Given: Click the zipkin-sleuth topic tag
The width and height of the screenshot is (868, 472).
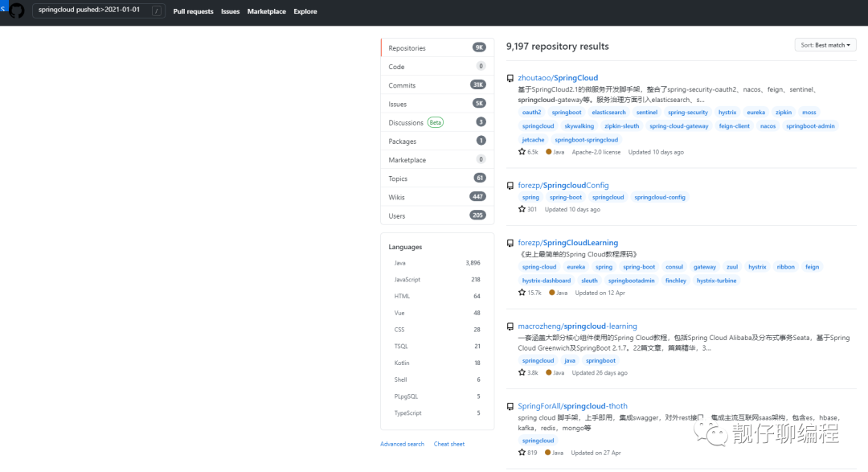Looking at the screenshot, I should click(x=621, y=125).
